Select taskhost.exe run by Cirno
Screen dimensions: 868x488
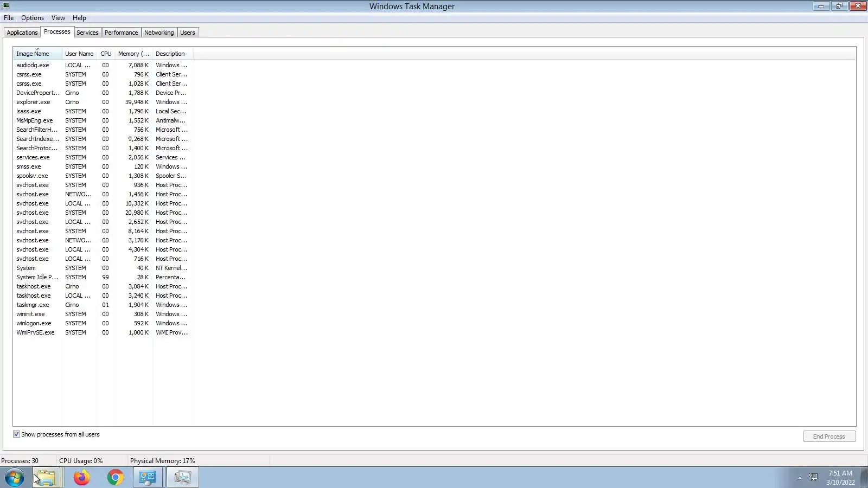pos(103,286)
